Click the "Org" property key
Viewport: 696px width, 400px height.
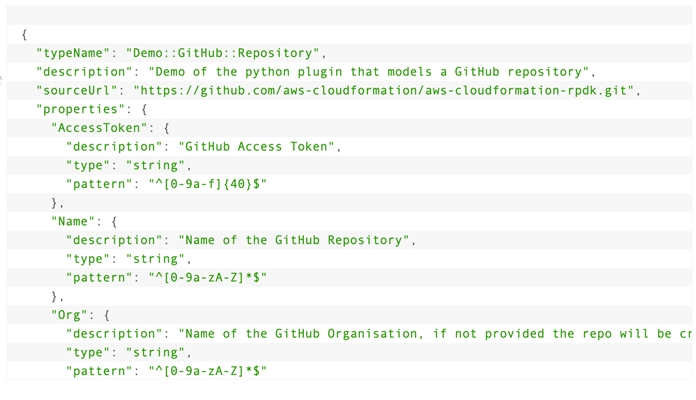click(70, 315)
